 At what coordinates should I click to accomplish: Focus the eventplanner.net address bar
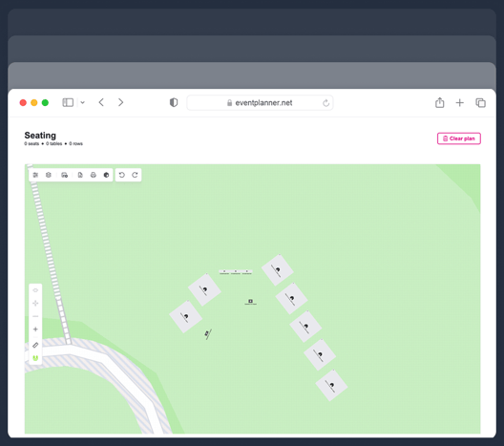pos(260,103)
